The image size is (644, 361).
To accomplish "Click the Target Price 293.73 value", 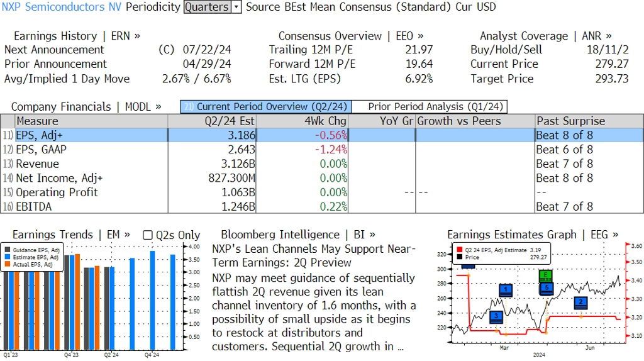I will 612,79.
